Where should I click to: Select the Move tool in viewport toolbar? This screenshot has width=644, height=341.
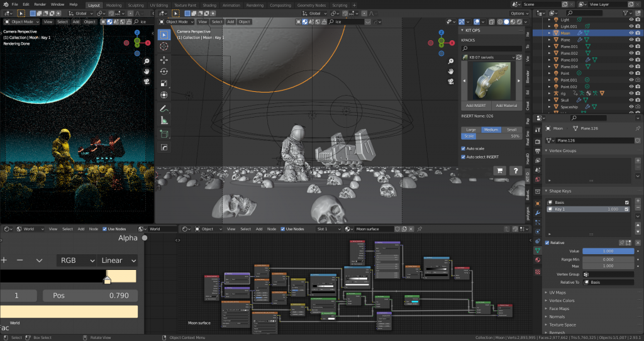pyautogui.click(x=164, y=60)
